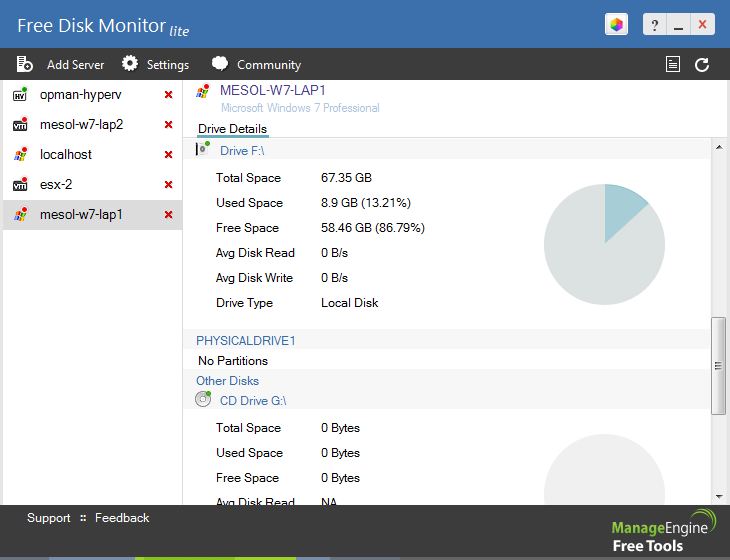Screen dimensions: 730x560
Task: Click the Windows flag icon next to MESOL-W7-LAP1 header
Action: pyautogui.click(x=203, y=91)
